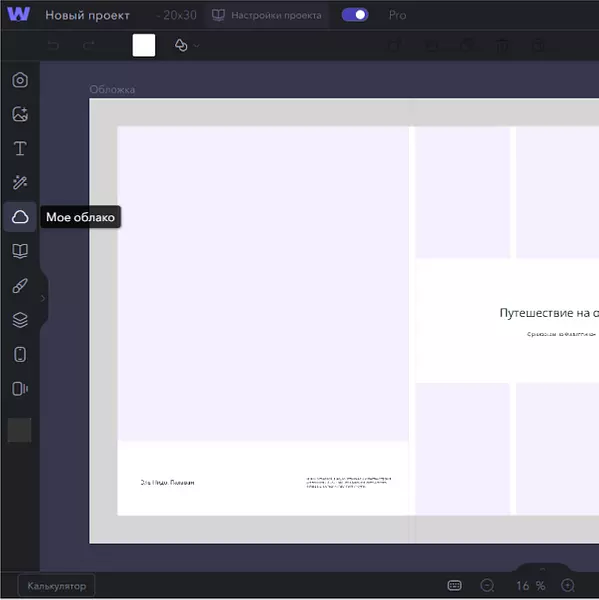Select the large back cover photo placeholder

point(263,284)
